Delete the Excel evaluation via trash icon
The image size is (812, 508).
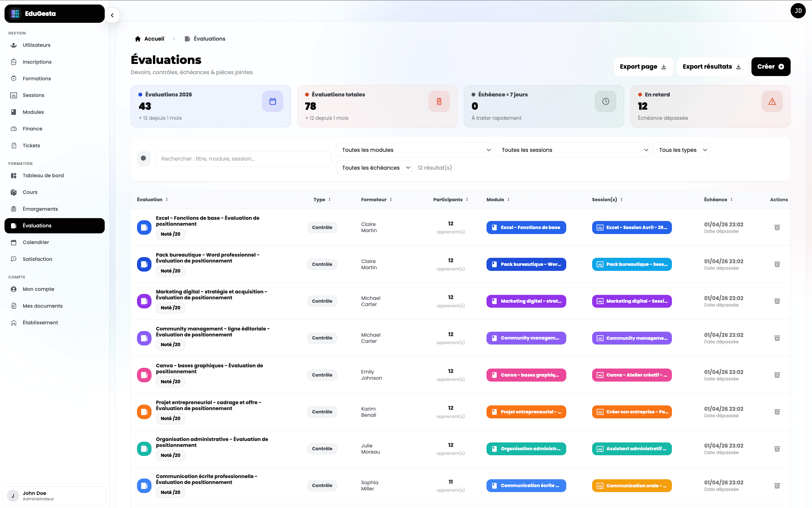(x=777, y=227)
